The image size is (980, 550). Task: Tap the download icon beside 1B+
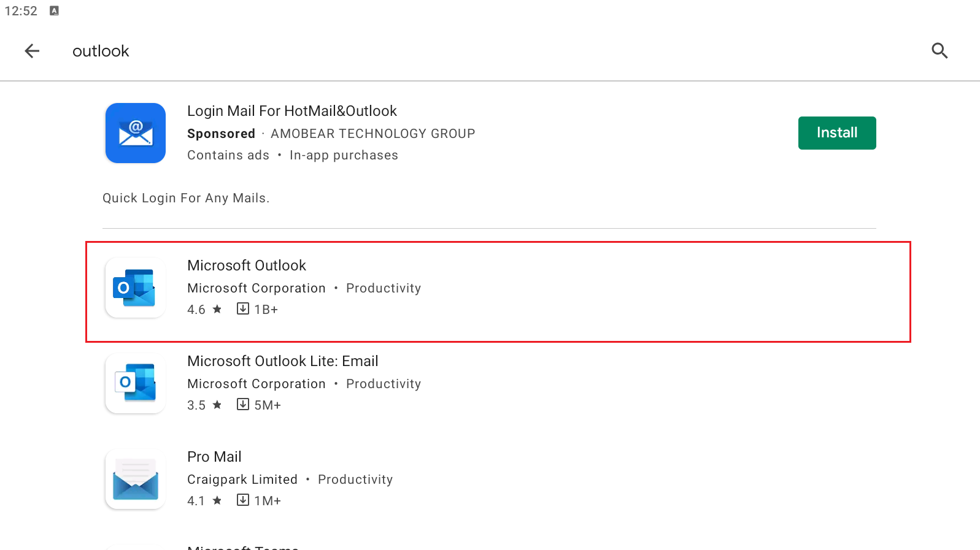pos(243,308)
